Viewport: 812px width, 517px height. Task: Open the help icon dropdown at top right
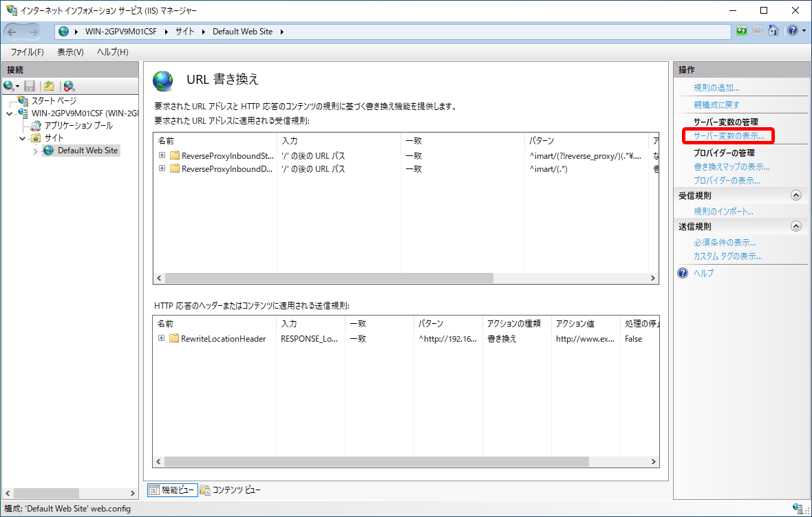804,31
